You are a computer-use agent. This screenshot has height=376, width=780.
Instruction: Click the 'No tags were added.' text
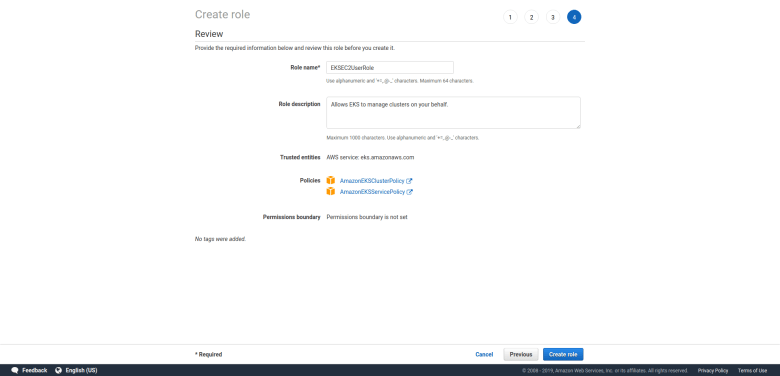pyautogui.click(x=220, y=239)
